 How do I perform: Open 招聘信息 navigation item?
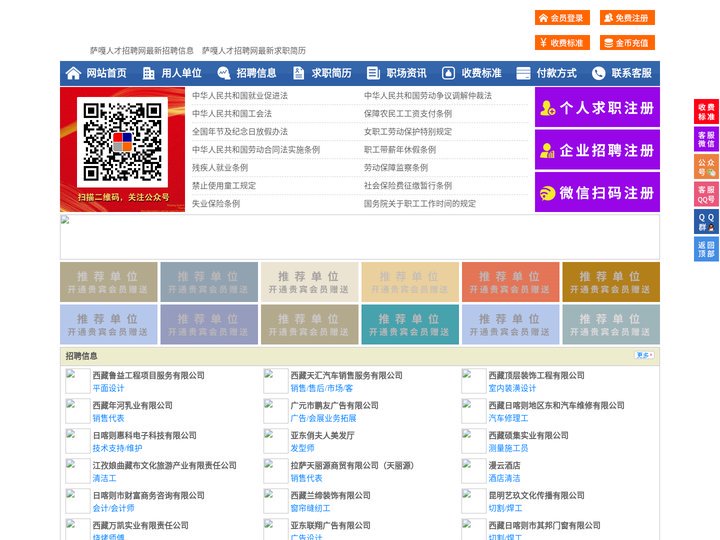click(256, 73)
